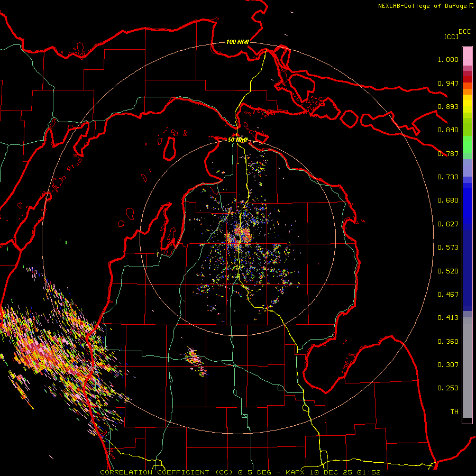Click the 10 DEC 25 01:52 timestamp
The image size is (476, 476).
[x=345, y=472]
